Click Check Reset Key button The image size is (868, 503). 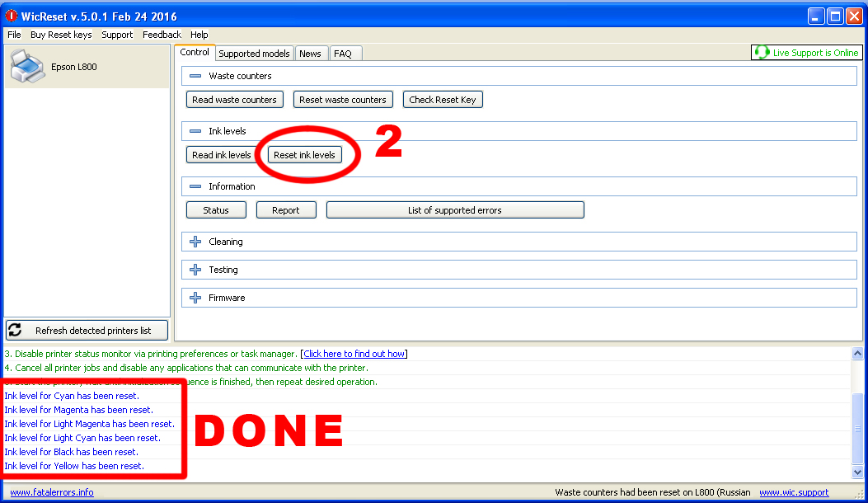tap(443, 100)
